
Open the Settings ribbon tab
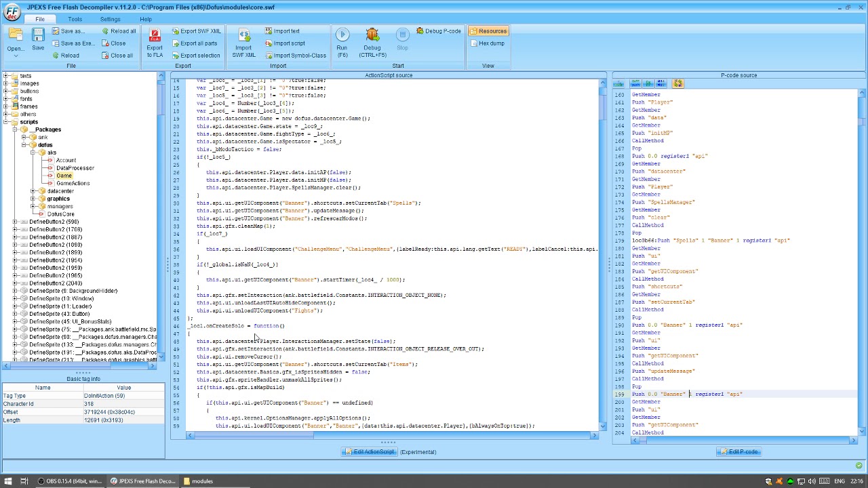pos(110,19)
